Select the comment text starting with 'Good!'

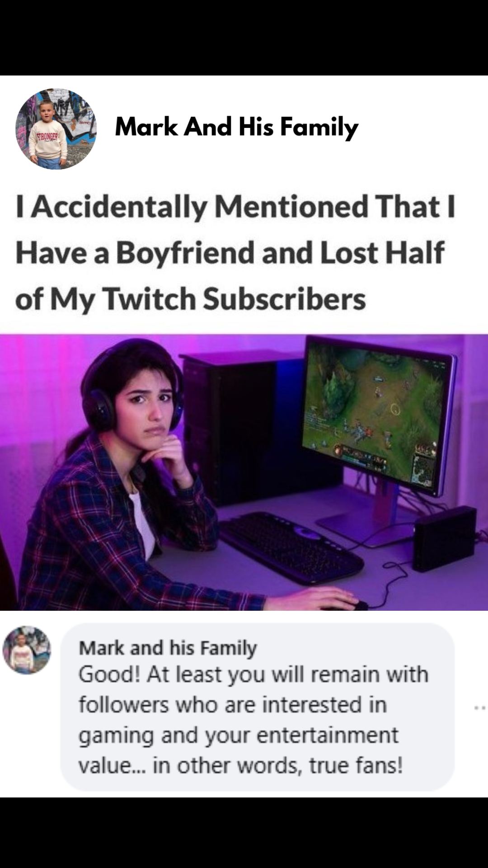pos(253,720)
